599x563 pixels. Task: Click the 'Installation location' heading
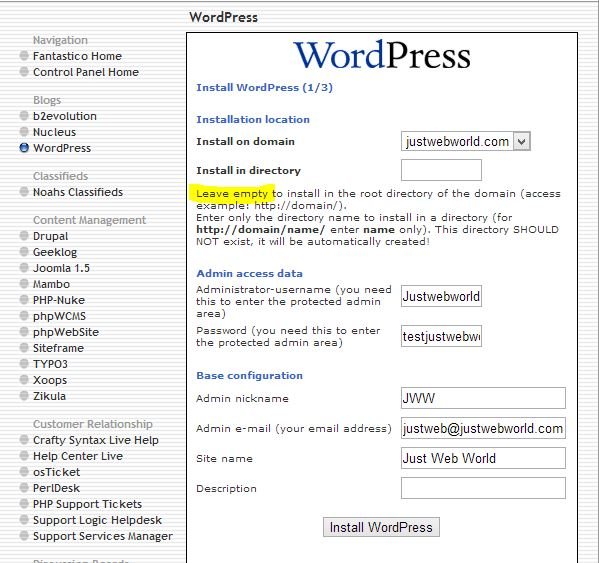click(253, 120)
